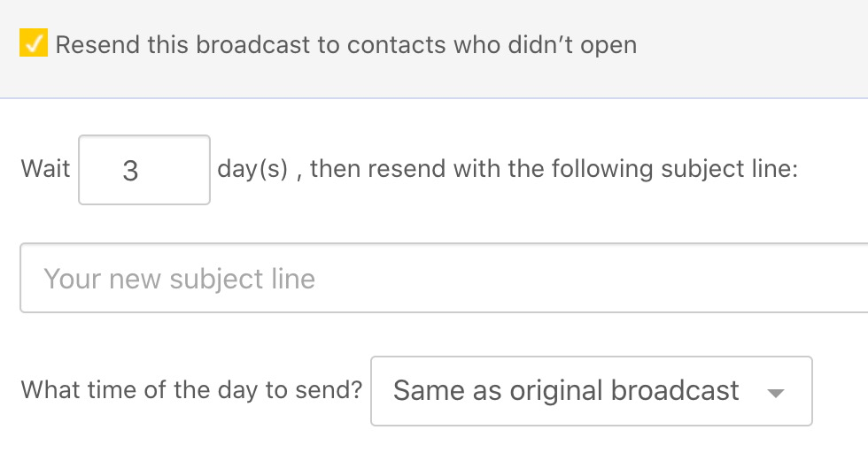The image size is (868, 453).
Task: Open the time of day dropdown
Action: (x=591, y=391)
